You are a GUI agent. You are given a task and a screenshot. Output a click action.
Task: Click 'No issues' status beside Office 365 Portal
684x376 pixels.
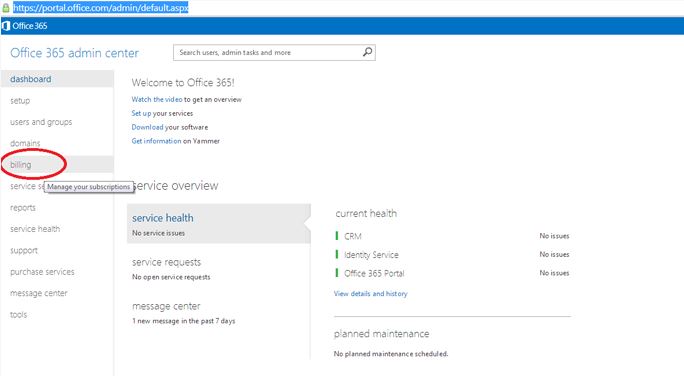554,273
